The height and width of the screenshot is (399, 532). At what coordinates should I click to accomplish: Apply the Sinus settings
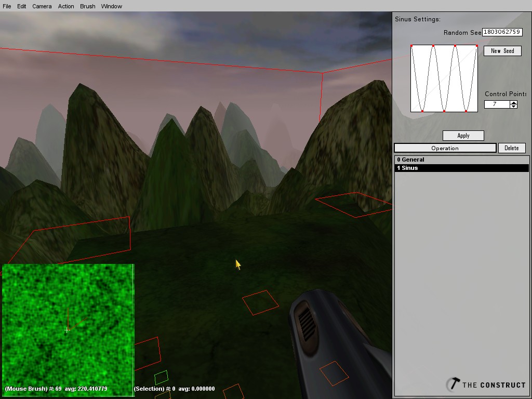[x=463, y=136]
